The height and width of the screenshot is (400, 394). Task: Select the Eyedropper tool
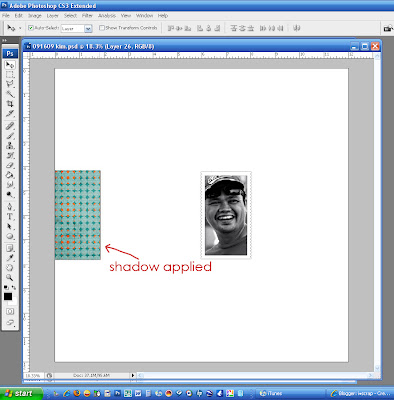coord(10,258)
